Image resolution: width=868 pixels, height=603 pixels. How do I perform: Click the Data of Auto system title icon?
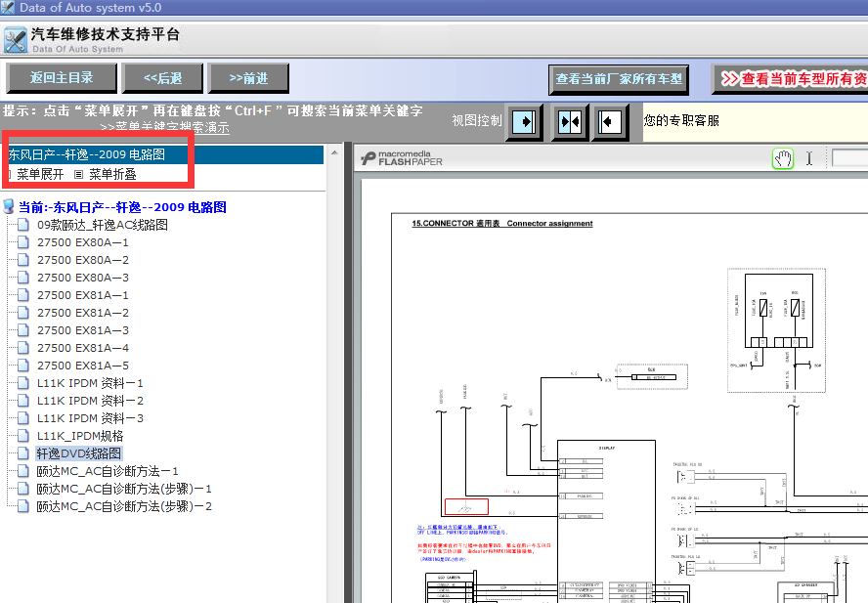click(7, 7)
